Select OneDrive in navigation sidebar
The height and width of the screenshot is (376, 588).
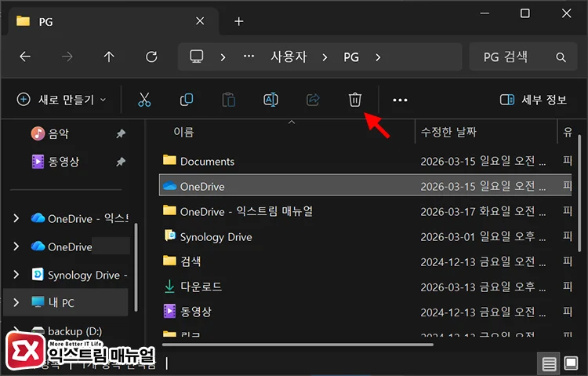click(x=62, y=246)
